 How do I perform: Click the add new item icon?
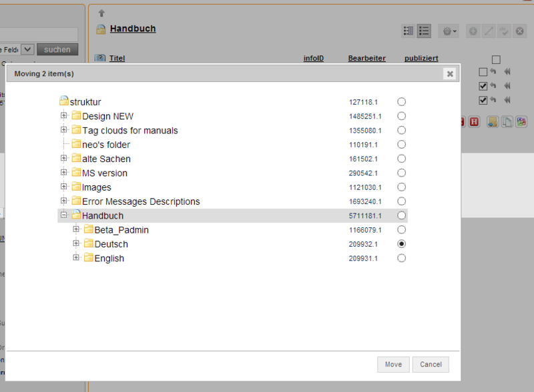473,31
